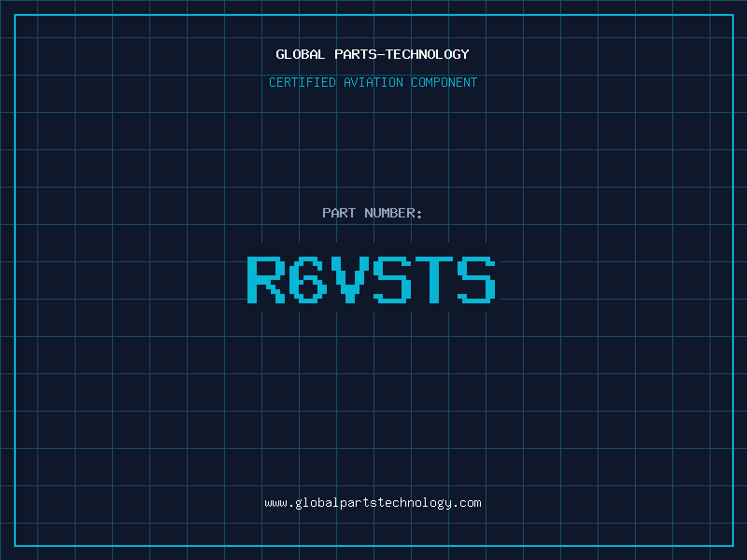Click the word AVIATION in the subtitle
Viewport: 747px width, 560px height.
[x=372, y=82]
